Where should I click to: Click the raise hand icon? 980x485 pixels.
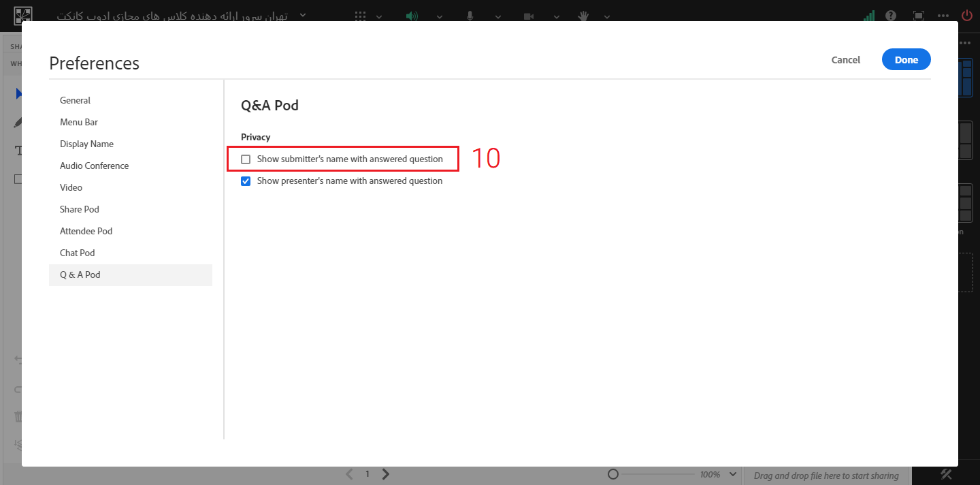point(584,16)
